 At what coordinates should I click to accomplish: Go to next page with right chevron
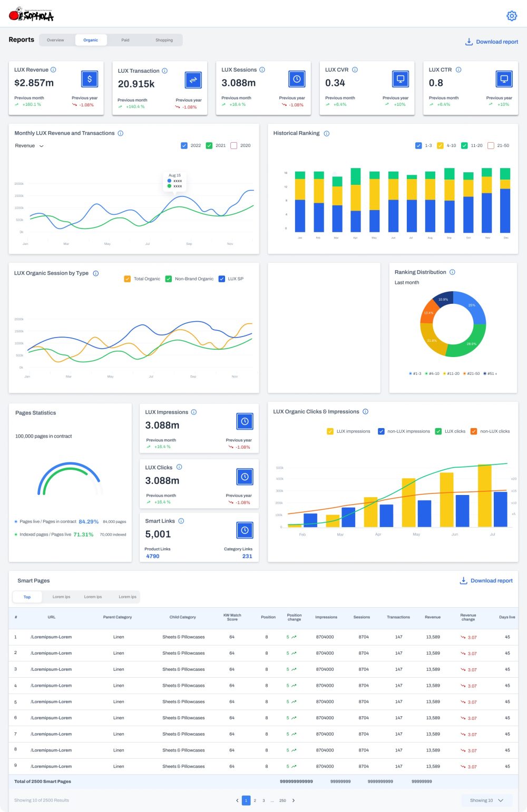(x=294, y=800)
